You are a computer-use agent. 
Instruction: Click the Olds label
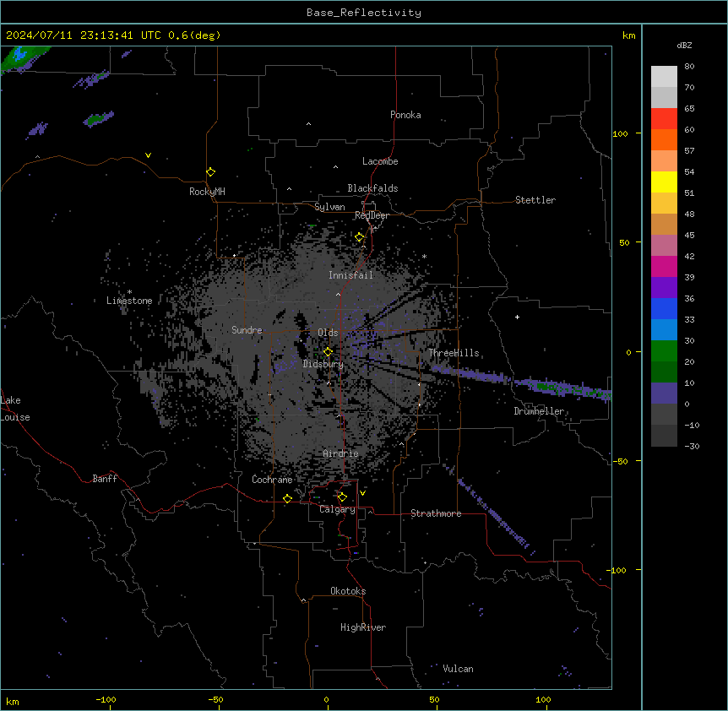point(328,333)
